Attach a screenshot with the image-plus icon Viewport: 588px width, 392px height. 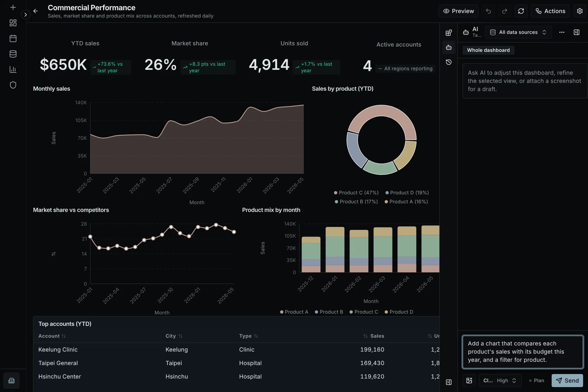469,380
